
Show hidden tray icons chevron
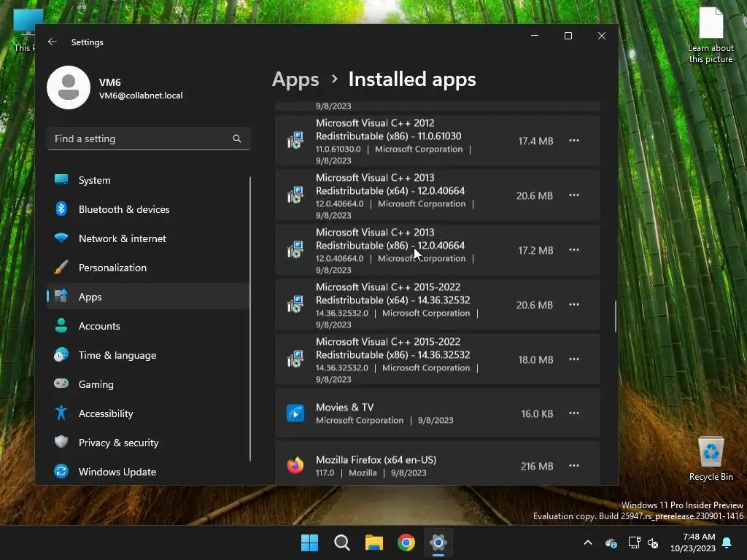[x=588, y=542]
